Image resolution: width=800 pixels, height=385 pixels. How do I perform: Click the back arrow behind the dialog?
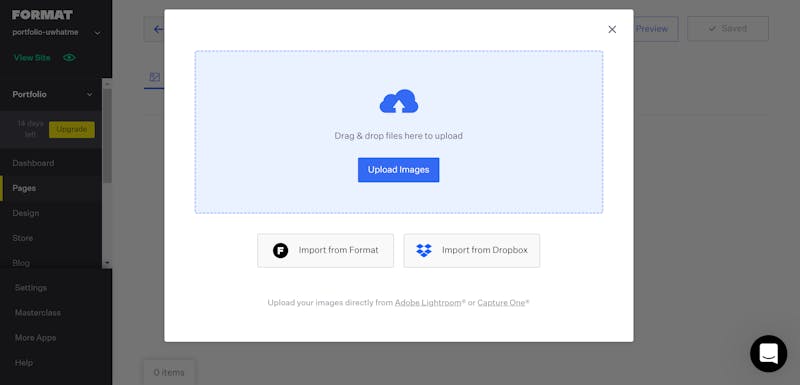158,29
